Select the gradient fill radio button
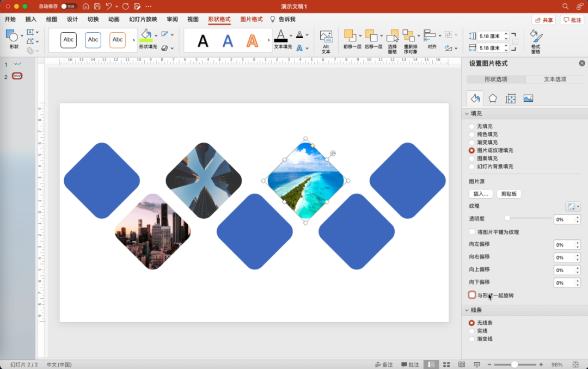This screenshot has height=369, width=588. [472, 142]
